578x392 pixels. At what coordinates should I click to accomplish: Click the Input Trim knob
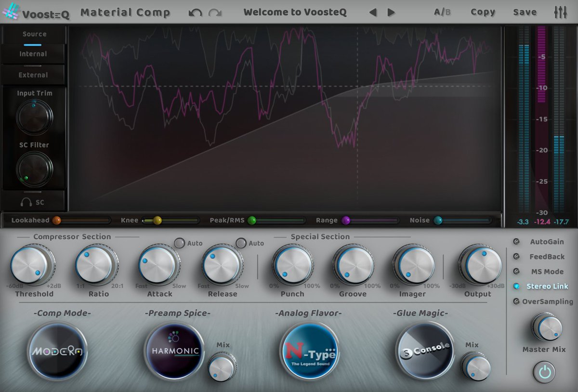34,117
